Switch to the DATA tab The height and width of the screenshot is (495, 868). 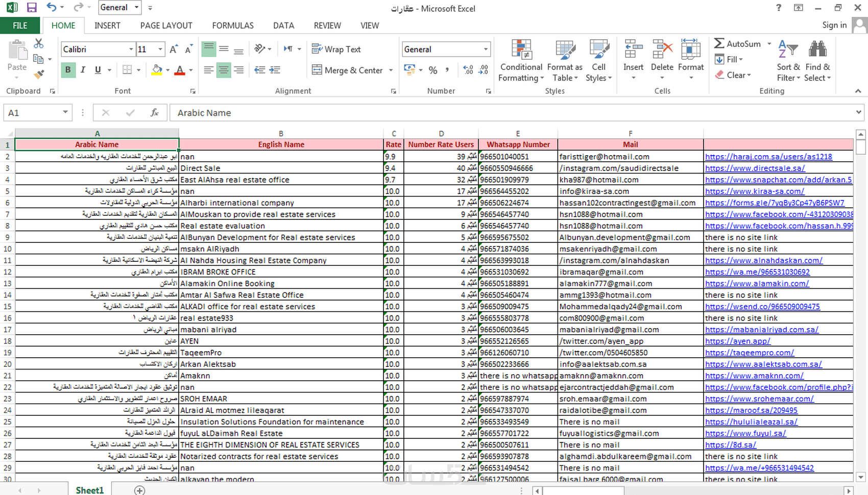coord(283,26)
